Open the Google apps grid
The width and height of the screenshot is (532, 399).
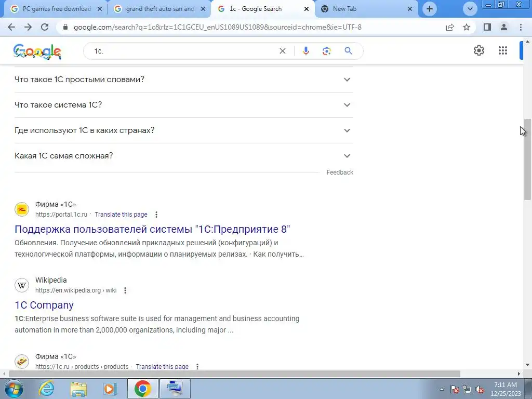[503, 50]
